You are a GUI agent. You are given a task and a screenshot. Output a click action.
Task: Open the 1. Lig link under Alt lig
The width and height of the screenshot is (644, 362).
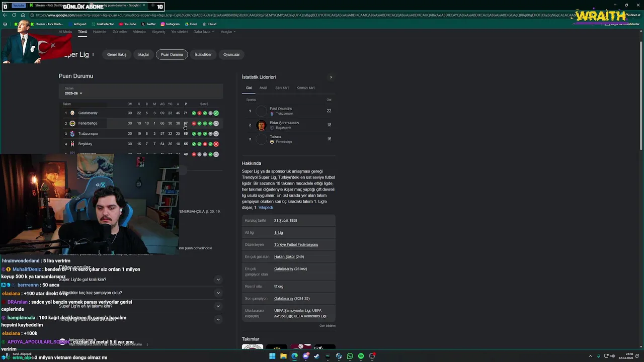pos(278,233)
